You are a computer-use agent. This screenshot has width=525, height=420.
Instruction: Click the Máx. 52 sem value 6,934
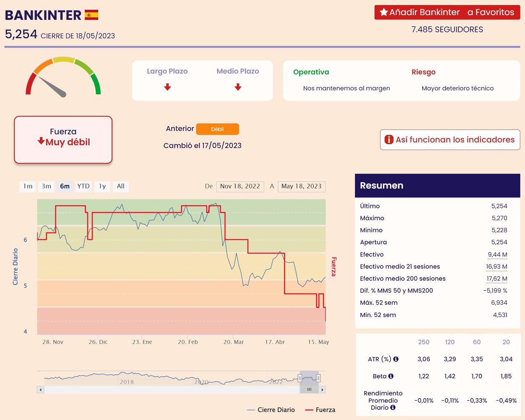tap(499, 303)
